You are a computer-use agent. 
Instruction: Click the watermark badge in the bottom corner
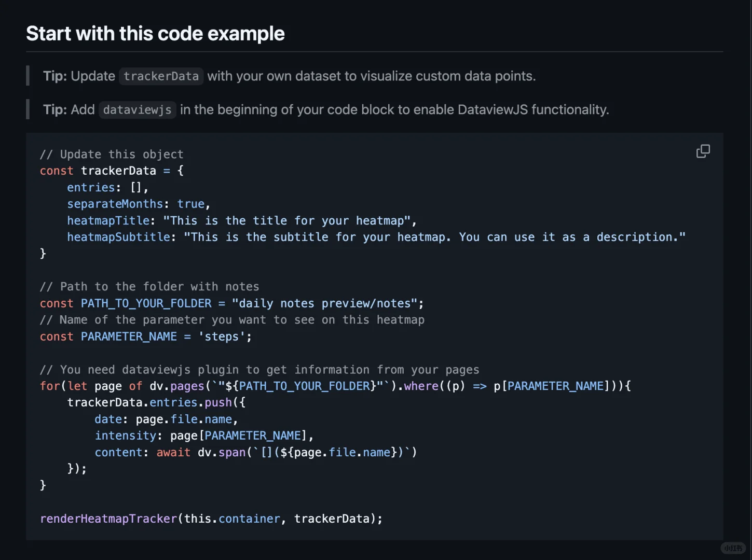(x=733, y=548)
